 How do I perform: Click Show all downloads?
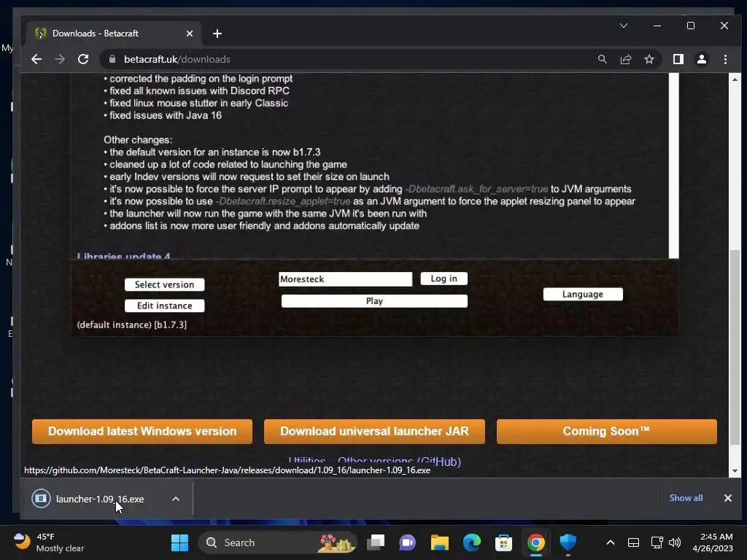pyautogui.click(x=686, y=498)
